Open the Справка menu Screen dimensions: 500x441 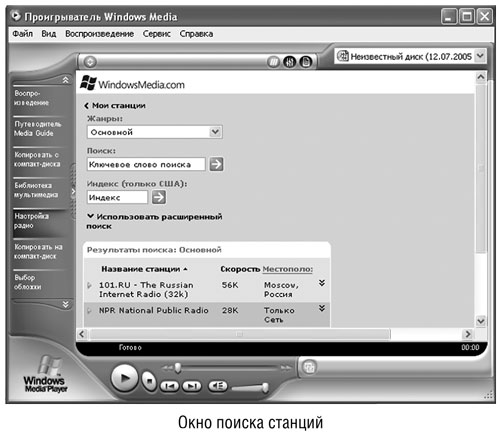point(196,34)
